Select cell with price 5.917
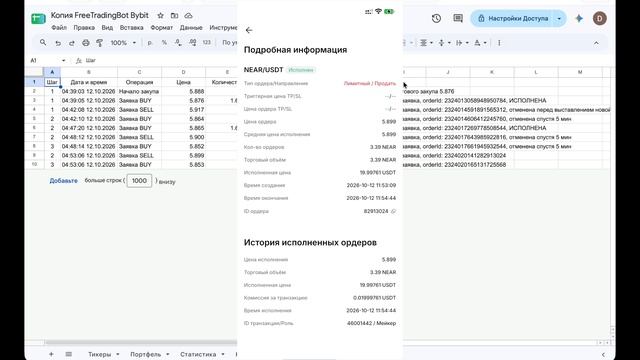The height and width of the screenshot is (360, 640). [x=183, y=110]
